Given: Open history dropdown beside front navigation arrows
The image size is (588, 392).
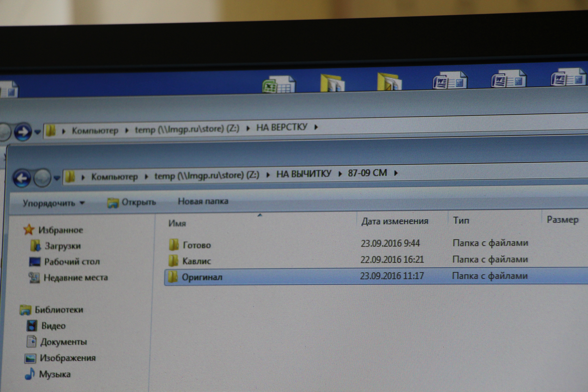Looking at the screenshot, I should (57, 178).
